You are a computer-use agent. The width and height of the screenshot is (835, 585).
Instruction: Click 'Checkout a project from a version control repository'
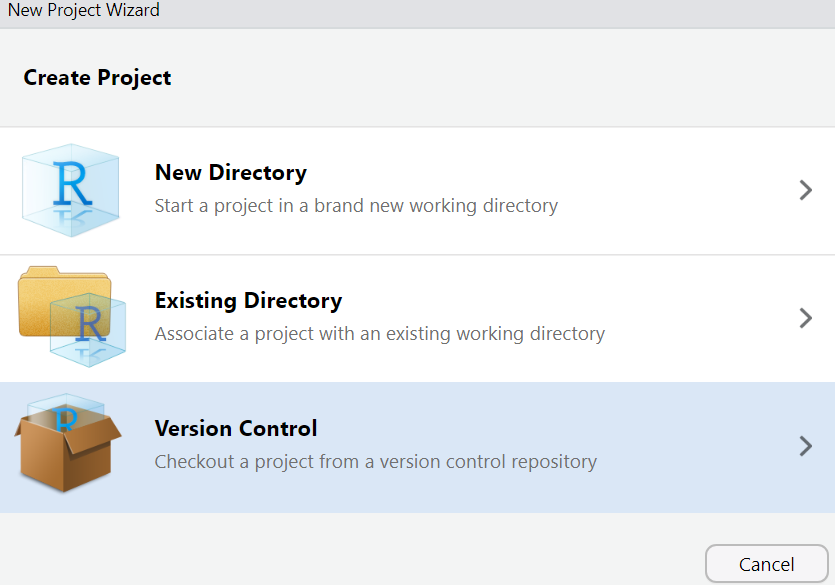[375, 462]
